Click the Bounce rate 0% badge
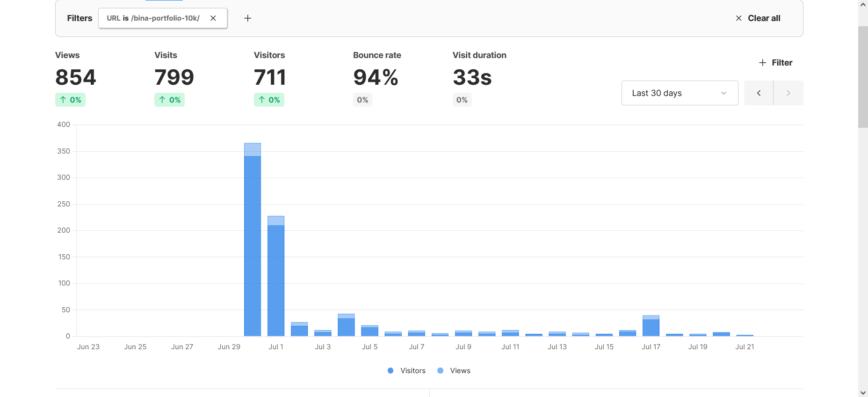The width and height of the screenshot is (868, 397). [x=362, y=100]
